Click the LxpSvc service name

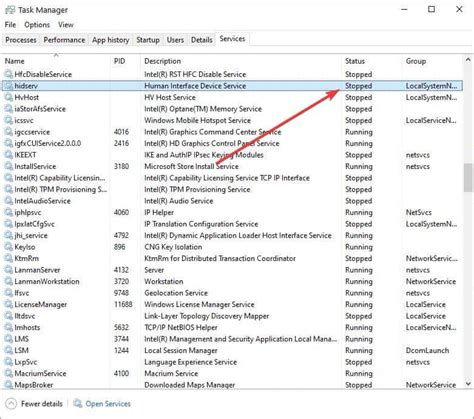pos(26,362)
